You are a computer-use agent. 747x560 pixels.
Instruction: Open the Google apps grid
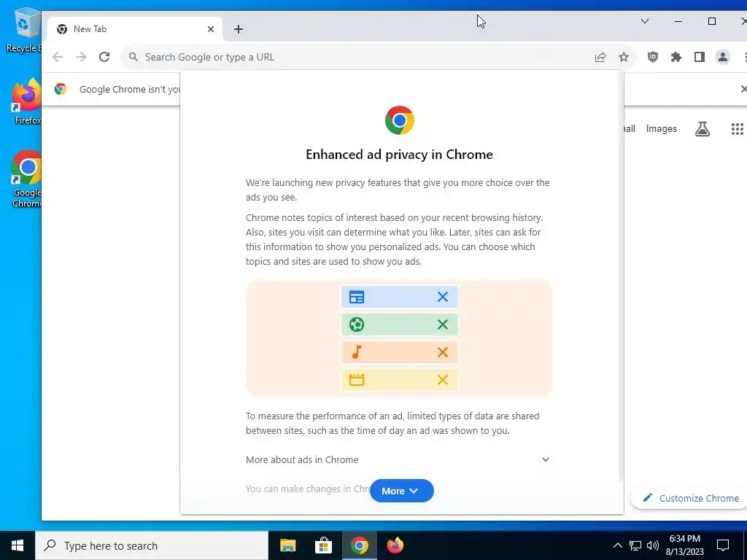click(x=738, y=129)
